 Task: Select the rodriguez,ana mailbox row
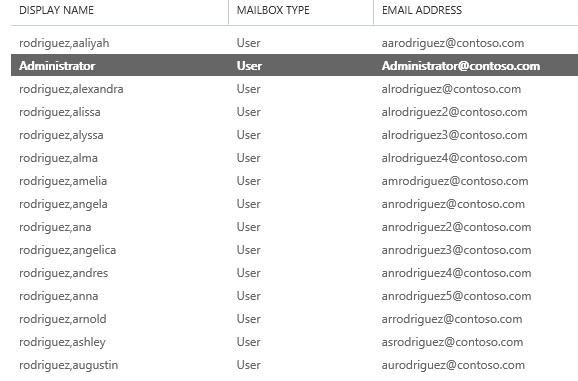pyautogui.click(x=295, y=227)
